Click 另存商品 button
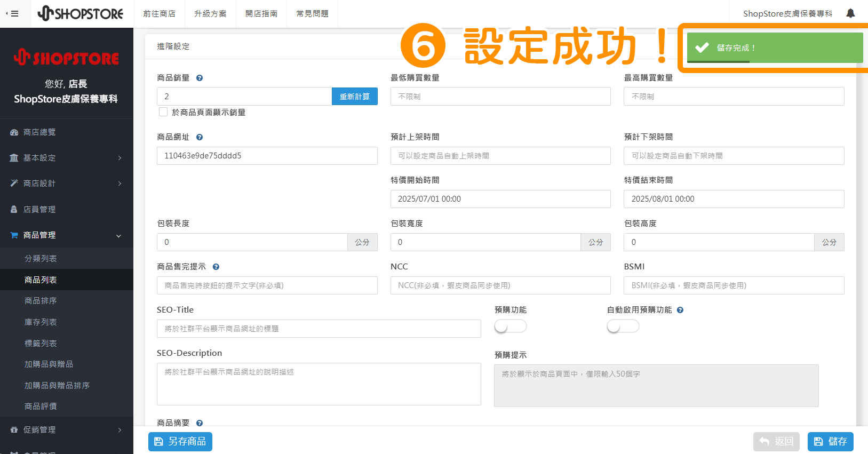The image size is (868, 454). coord(180,442)
